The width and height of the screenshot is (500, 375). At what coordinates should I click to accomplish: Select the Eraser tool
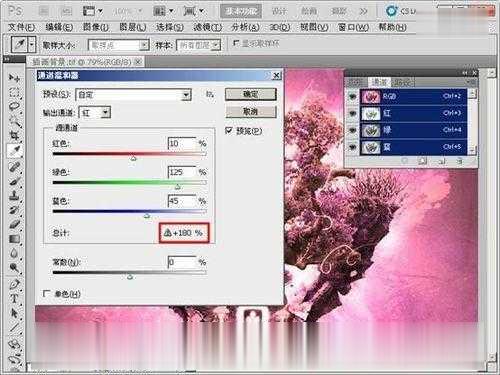(x=14, y=224)
